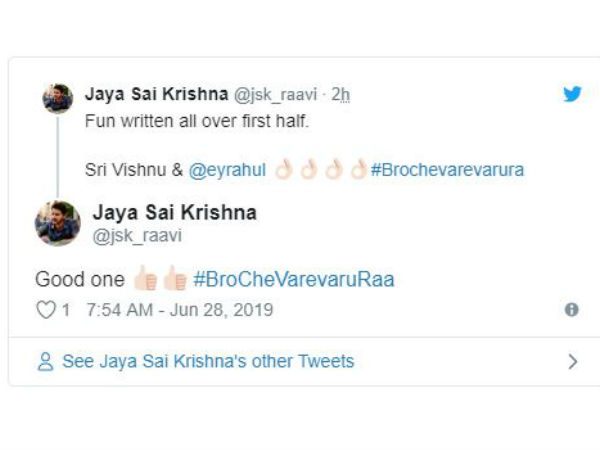Open the 2h timestamp on parent tweet

(340, 94)
